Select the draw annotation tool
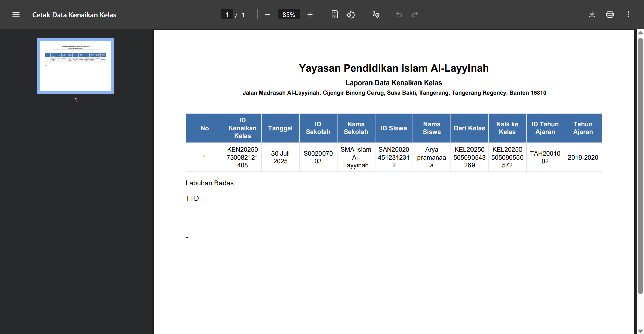 point(376,15)
